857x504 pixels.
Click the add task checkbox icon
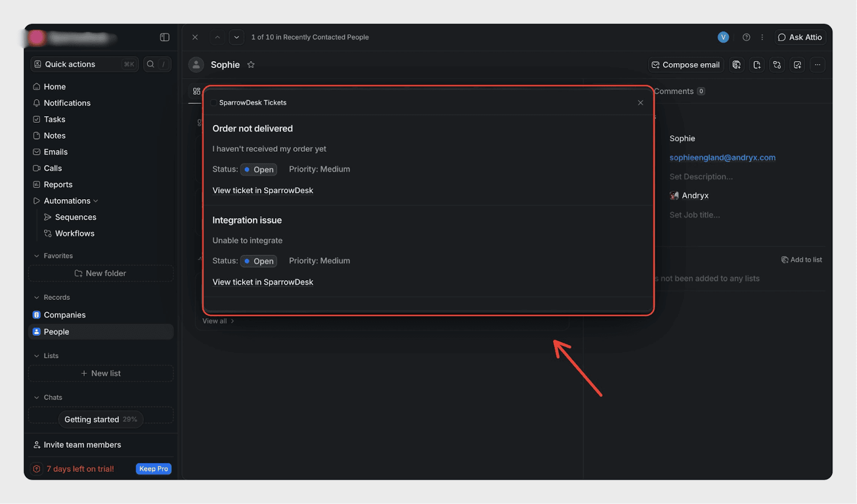coord(798,65)
